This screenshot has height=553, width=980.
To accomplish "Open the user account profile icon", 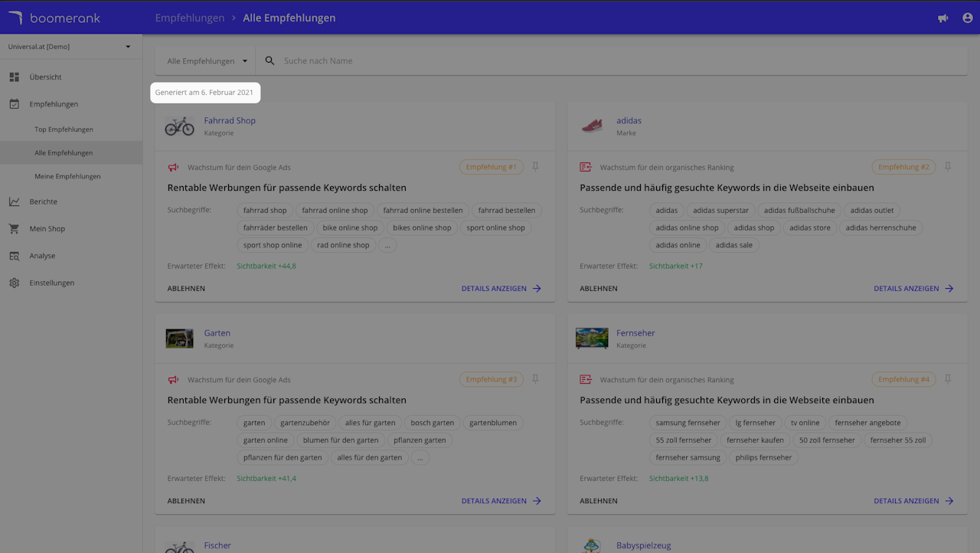I will point(968,18).
